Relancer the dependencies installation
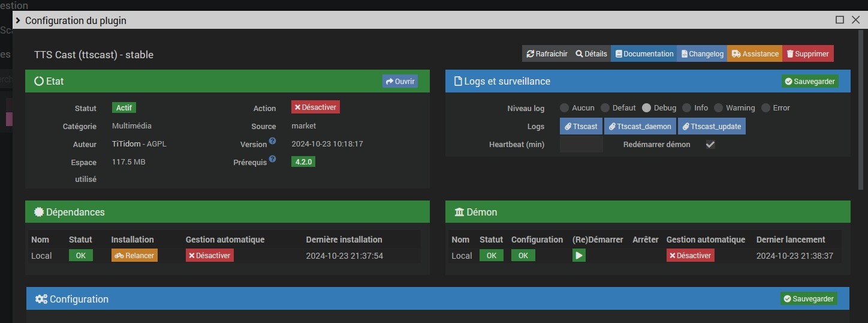Image resolution: width=868 pixels, height=323 pixels. pyautogui.click(x=134, y=255)
